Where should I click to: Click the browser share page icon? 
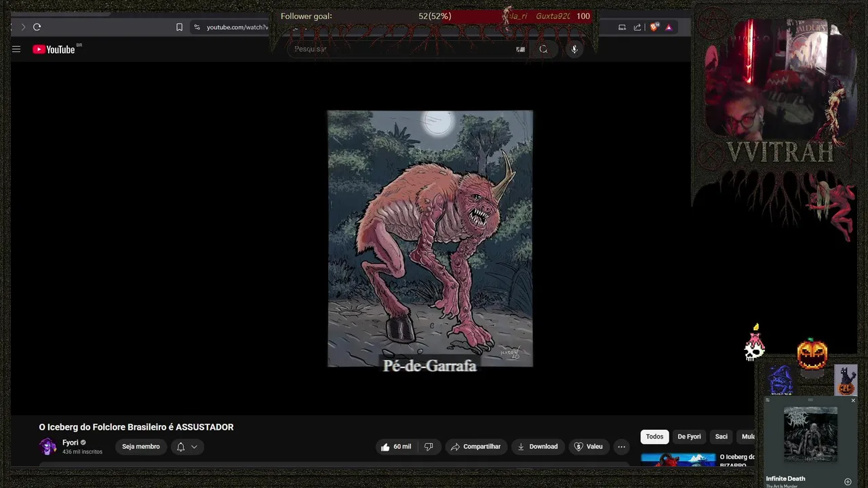[637, 27]
